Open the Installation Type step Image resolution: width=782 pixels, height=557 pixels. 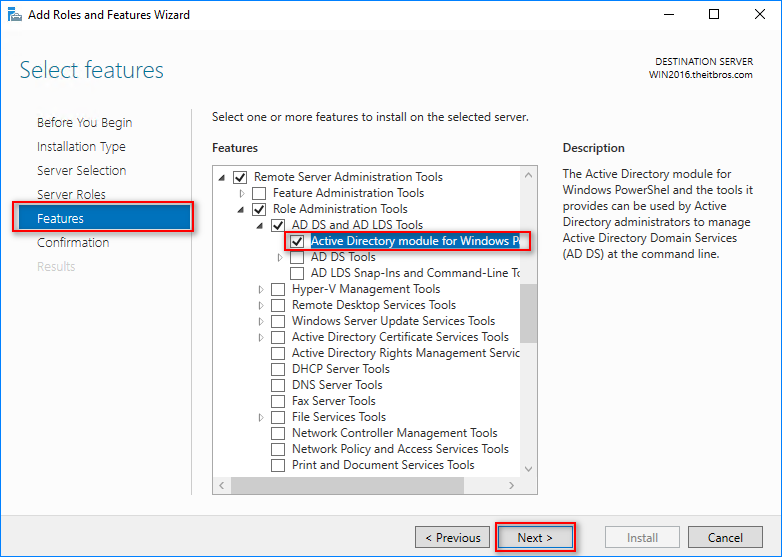click(81, 147)
